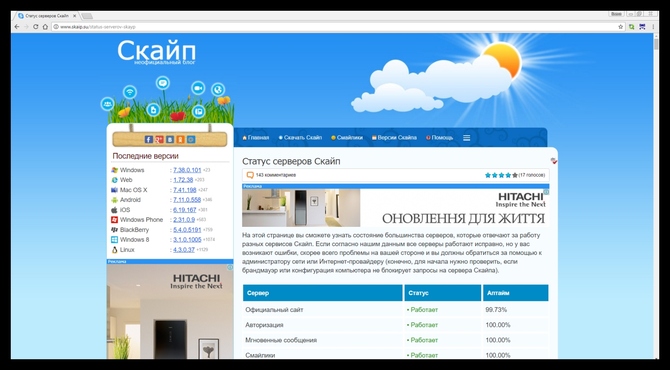Click the screen share bubble icon in grass
The height and width of the screenshot is (370, 670).
pyautogui.click(x=199, y=112)
